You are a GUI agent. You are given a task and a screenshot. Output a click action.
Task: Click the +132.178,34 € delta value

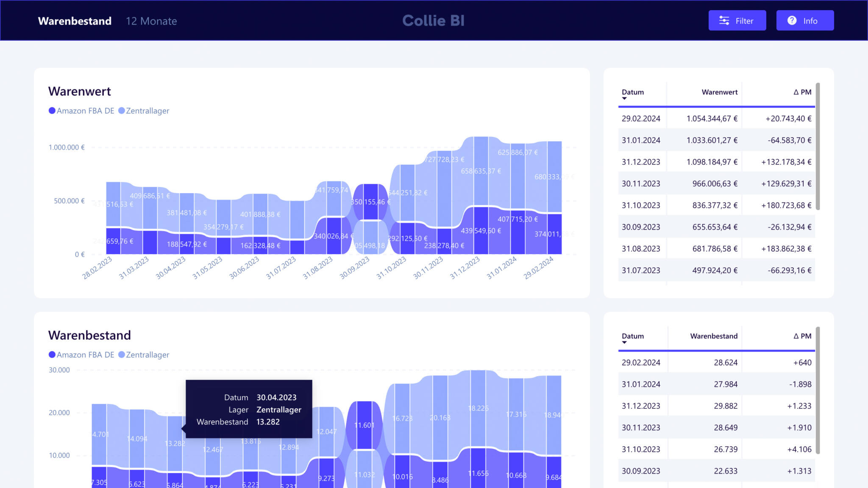(x=786, y=162)
